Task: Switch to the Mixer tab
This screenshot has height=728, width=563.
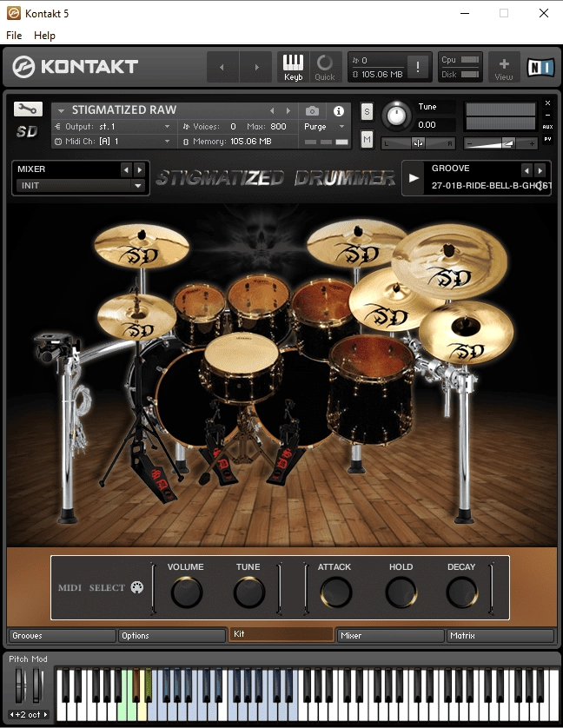Action: tap(390, 636)
